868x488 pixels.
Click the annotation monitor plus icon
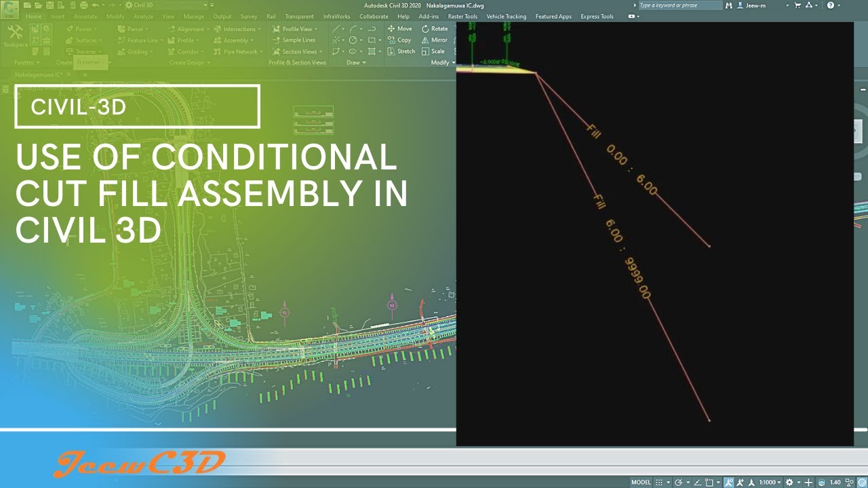click(x=808, y=482)
